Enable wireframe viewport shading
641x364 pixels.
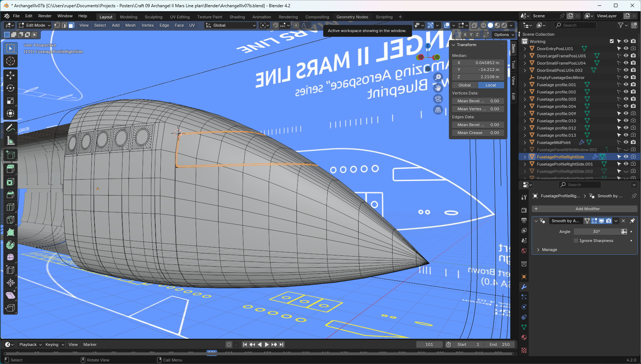coord(484,25)
